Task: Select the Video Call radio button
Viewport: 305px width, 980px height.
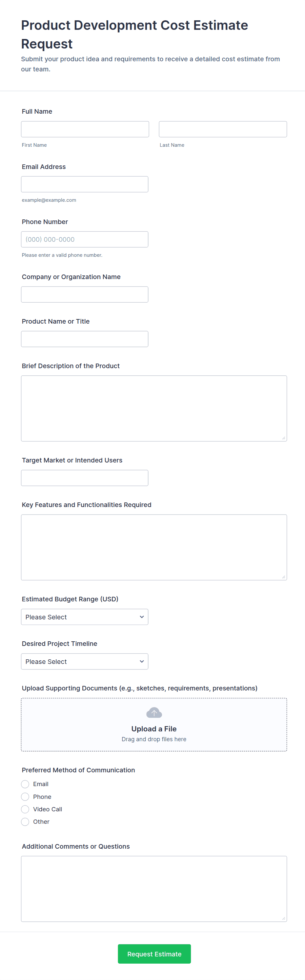Action: click(25, 809)
